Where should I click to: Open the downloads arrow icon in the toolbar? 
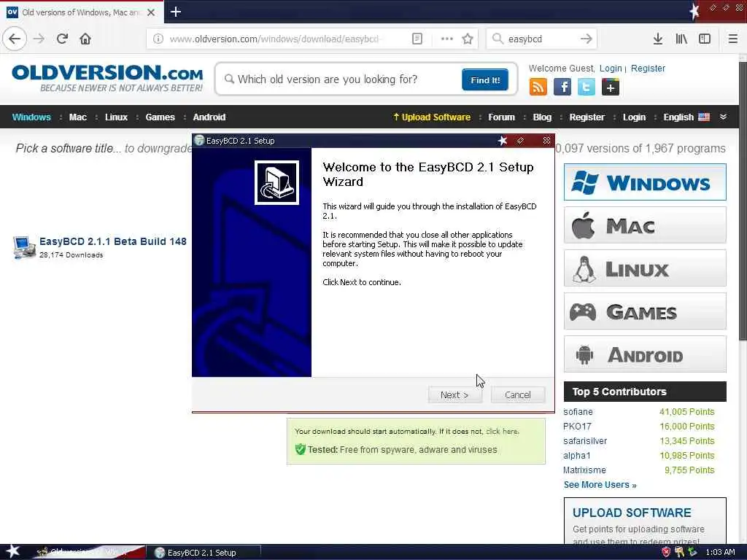[658, 39]
